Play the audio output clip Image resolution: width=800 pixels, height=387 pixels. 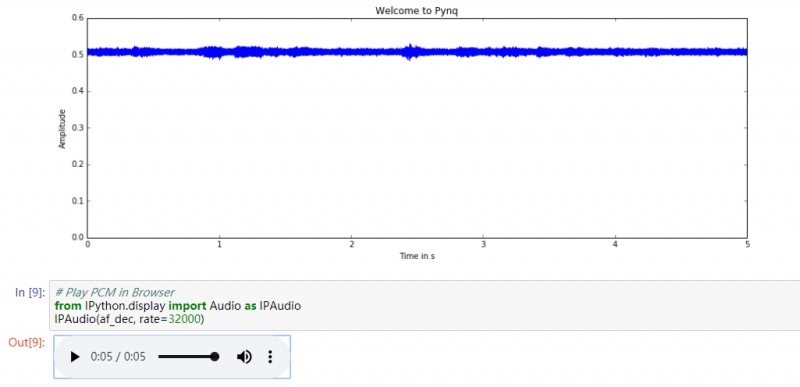[75, 357]
